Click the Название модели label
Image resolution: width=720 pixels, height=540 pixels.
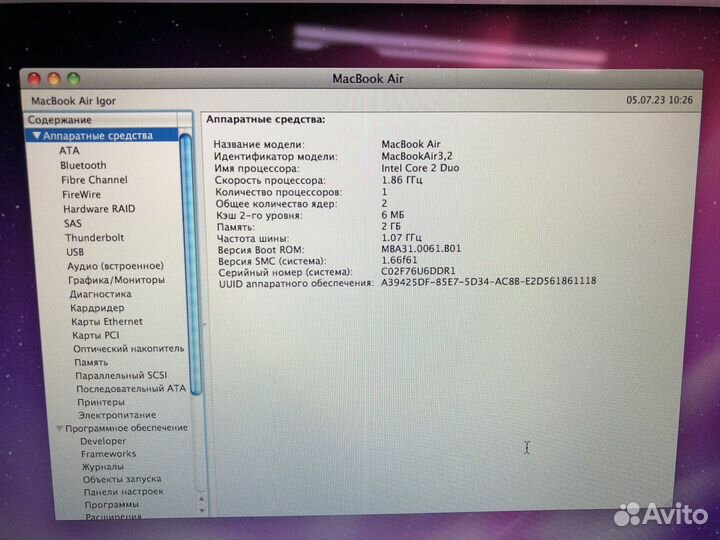pyautogui.click(x=259, y=145)
